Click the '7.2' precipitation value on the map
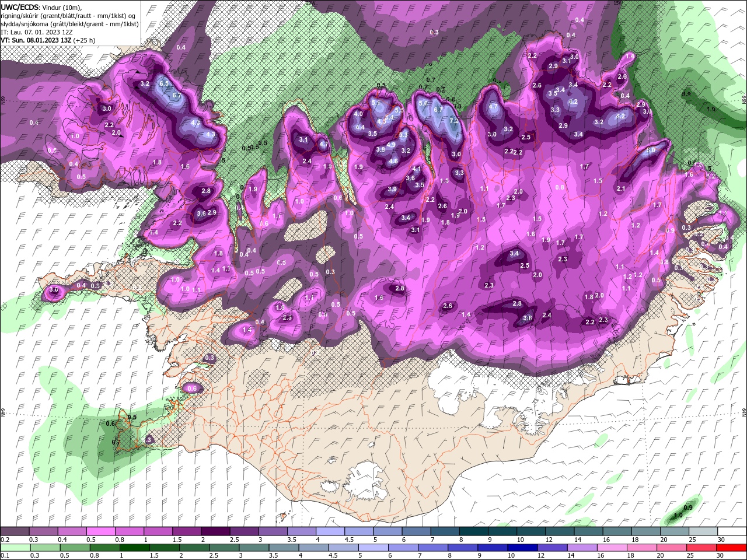Viewport: 747px width, 560px height. click(x=455, y=121)
